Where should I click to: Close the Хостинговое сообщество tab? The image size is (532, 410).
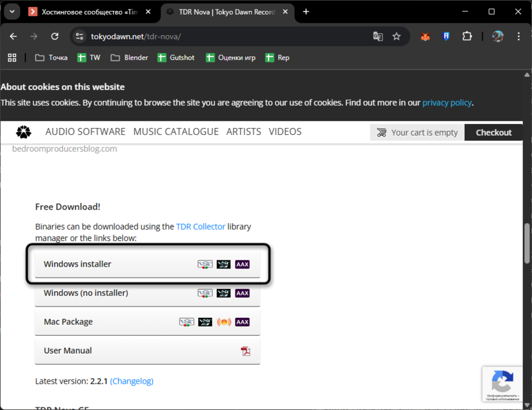click(148, 12)
